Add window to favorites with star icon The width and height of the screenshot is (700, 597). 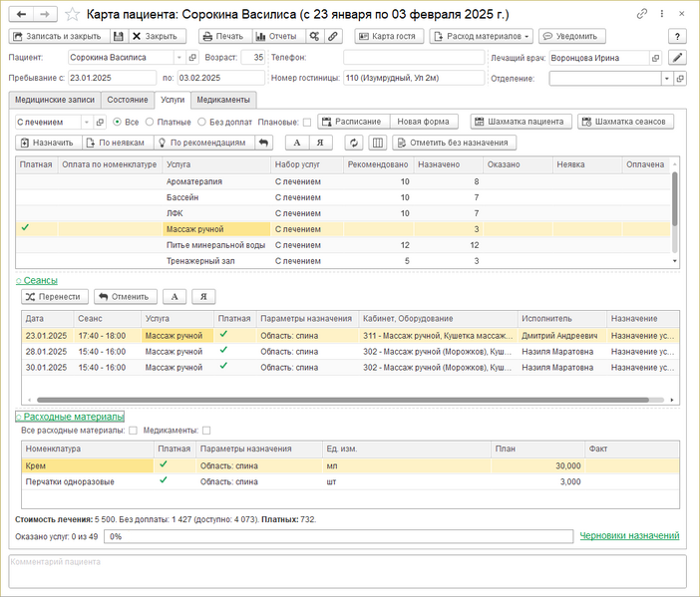coord(72,14)
